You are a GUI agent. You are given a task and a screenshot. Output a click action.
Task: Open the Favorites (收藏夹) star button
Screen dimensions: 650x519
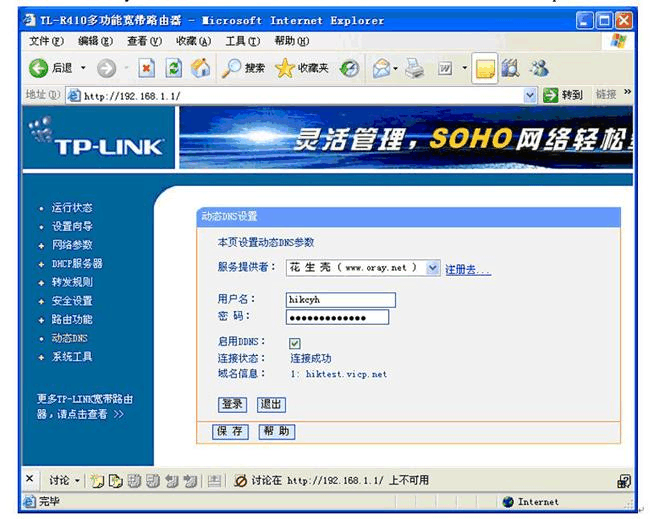coord(302,68)
